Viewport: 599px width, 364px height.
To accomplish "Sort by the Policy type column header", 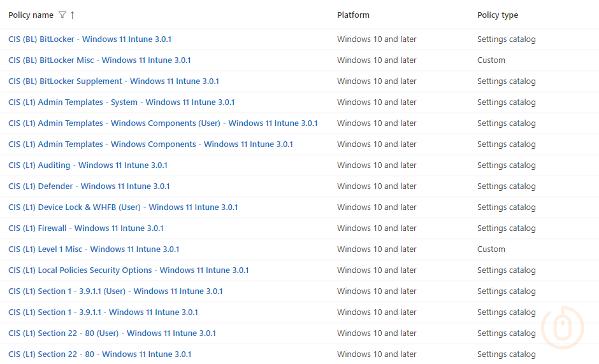I will (497, 15).
